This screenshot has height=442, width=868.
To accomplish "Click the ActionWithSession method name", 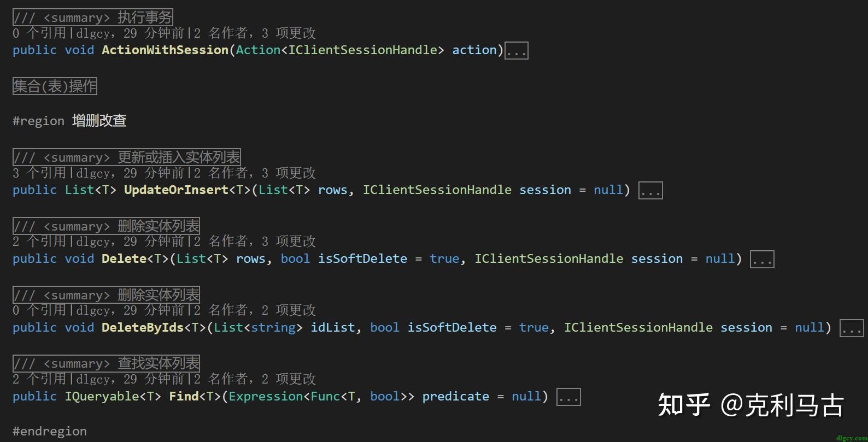I will click(x=165, y=50).
